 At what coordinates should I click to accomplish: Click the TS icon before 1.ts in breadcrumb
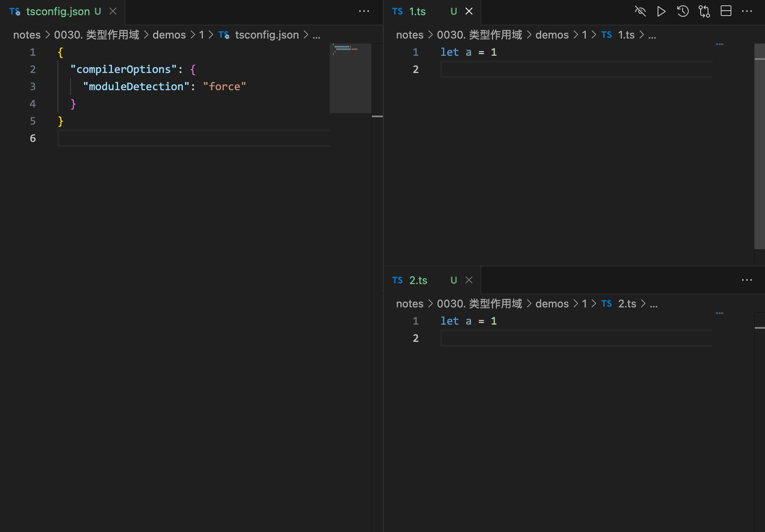606,35
